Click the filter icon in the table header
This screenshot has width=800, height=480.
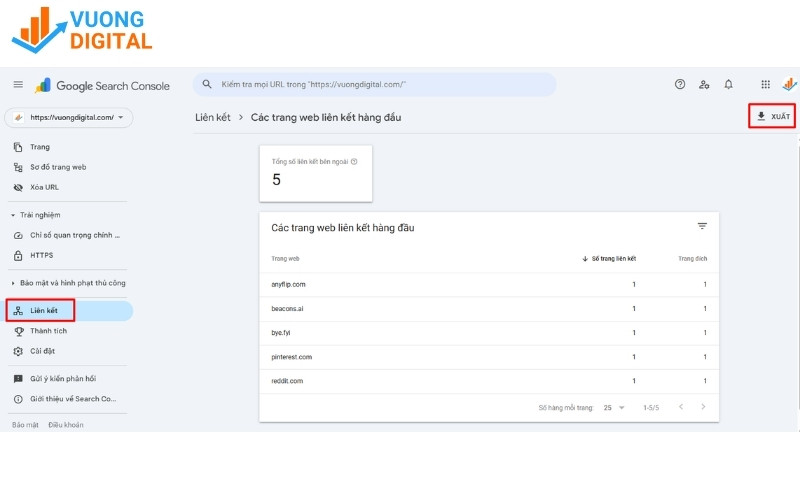[x=702, y=226]
